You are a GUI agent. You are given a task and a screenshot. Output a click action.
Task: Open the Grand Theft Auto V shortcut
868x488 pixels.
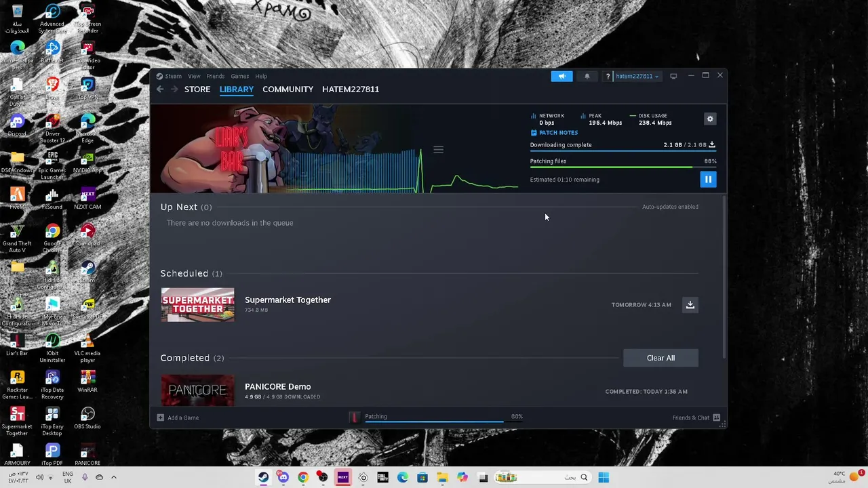[x=17, y=236]
